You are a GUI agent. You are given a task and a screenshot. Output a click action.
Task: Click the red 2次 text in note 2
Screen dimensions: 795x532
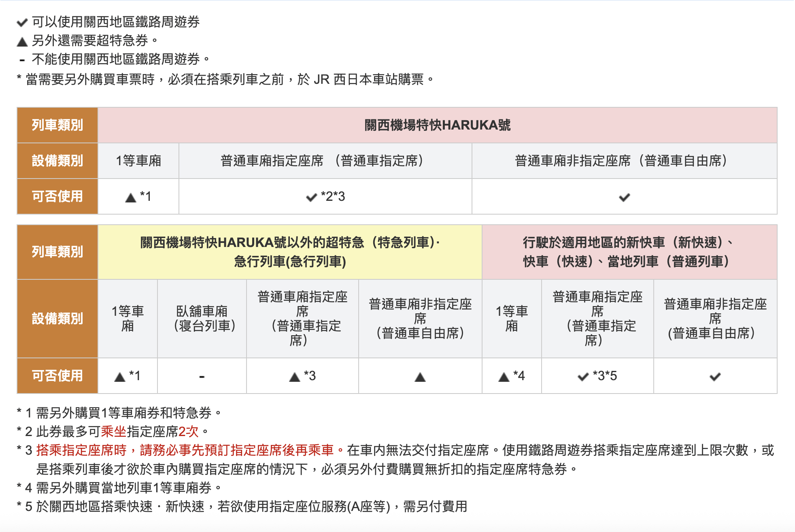pos(188,432)
